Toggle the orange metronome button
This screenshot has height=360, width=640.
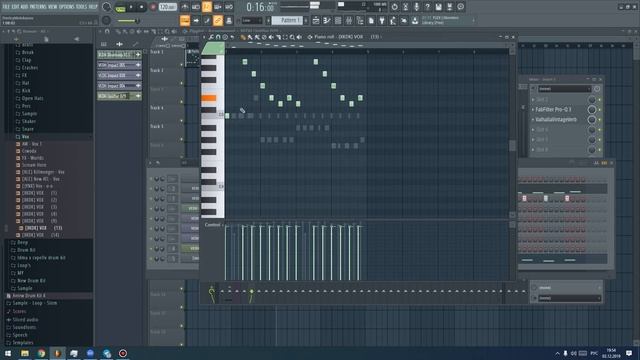tap(207, 7)
